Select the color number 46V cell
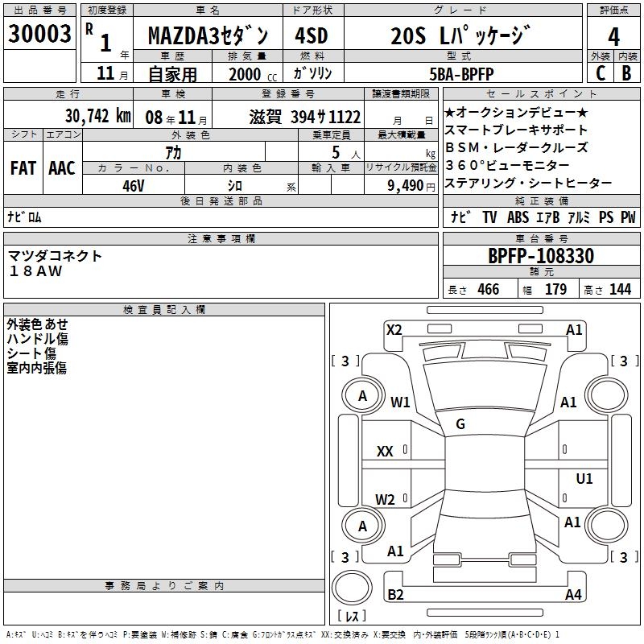The height and width of the screenshot is (644, 644). tap(134, 185)
